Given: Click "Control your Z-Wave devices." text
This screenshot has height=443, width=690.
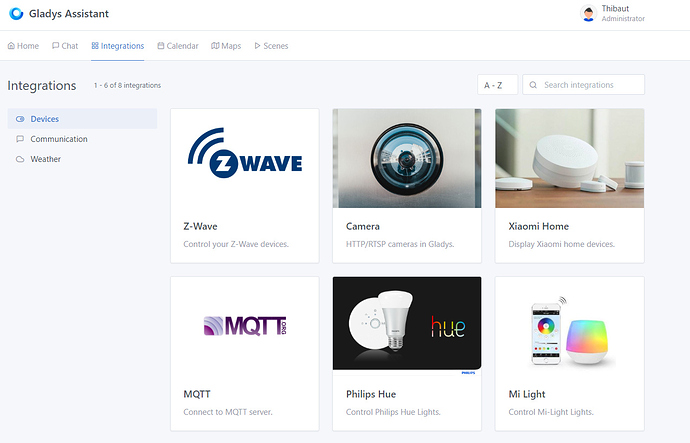Looking at the screenshot, I should pyautogui.click(x=236, y=244).
